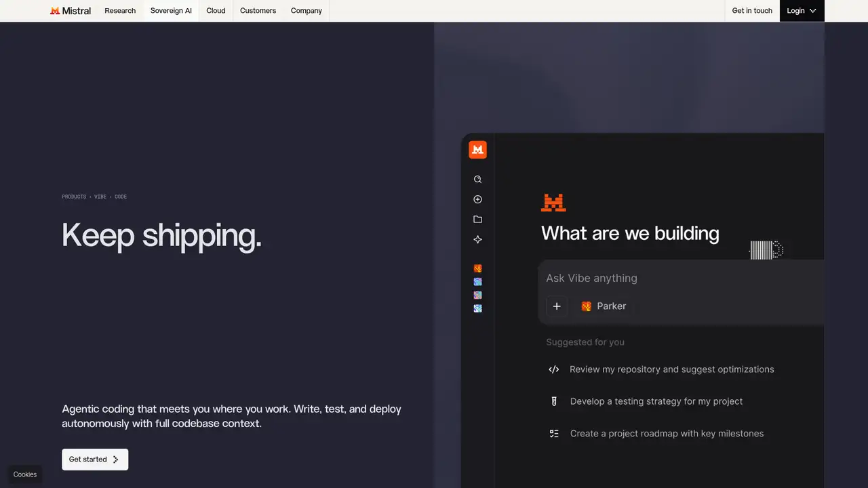Choose the orange project avatar in the sidebar
The height and width of the screenshot is (488, 868).
[478, 268]
